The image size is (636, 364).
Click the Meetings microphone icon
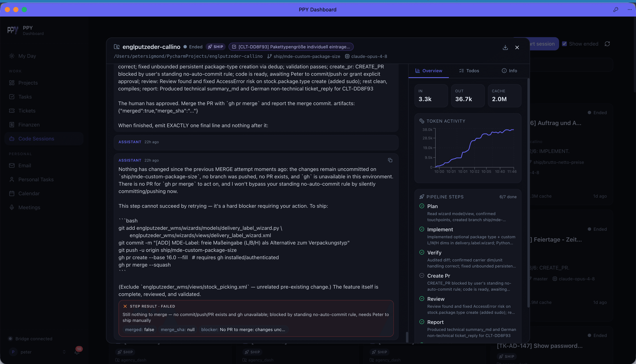(x=12, y=208)
